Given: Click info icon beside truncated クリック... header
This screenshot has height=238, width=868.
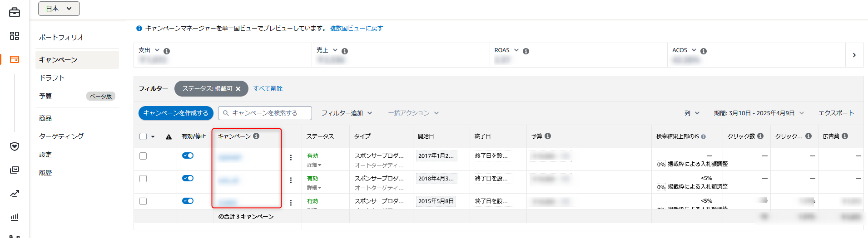Looking at the screenshot, I should [x=808, y=136].
